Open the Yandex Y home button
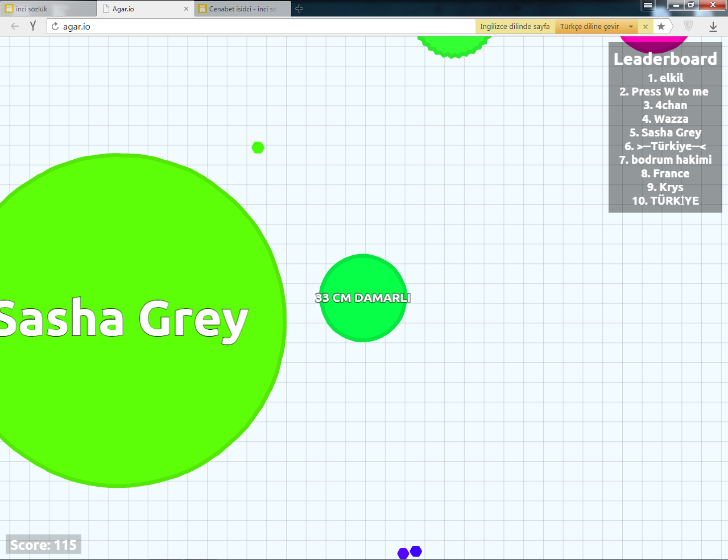The height and width of the screenshot is (560, 728). [33, 26]
